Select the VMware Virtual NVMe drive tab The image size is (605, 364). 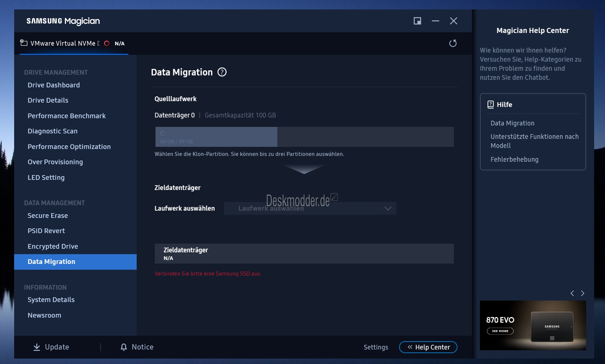pyautogui.click(x=74, y=44)
